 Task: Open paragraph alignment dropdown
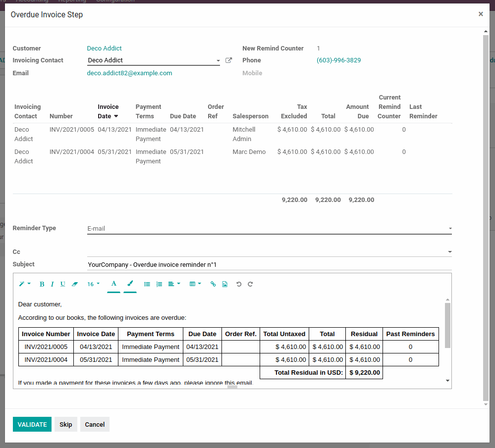pos(174,284)
